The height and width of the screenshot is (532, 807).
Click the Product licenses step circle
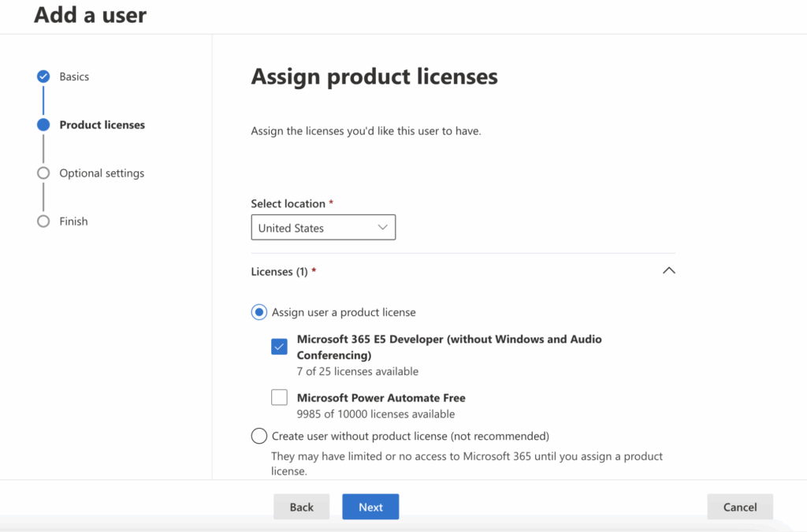pos(43,125)
